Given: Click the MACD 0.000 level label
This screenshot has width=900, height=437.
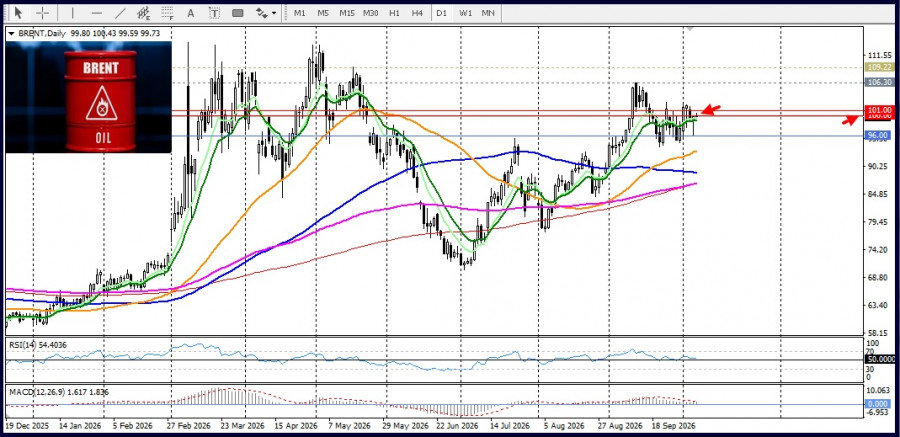Looking at the screenshot, I should tap(878, 404).
